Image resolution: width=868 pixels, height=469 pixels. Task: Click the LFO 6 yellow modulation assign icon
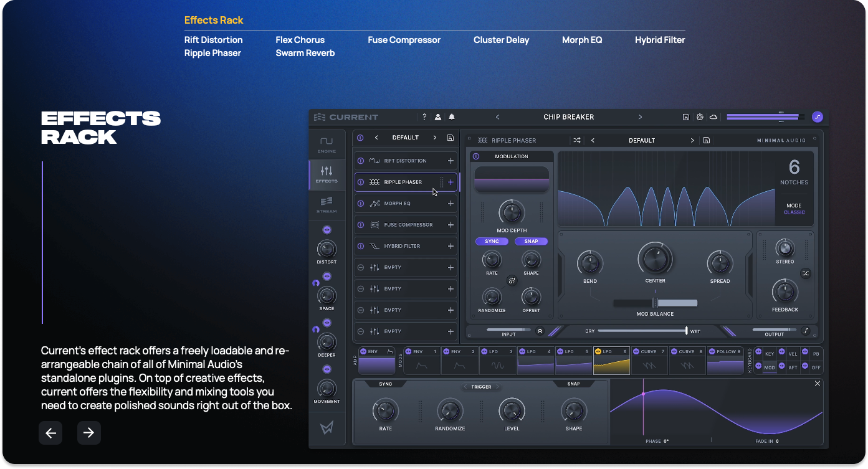598,351
